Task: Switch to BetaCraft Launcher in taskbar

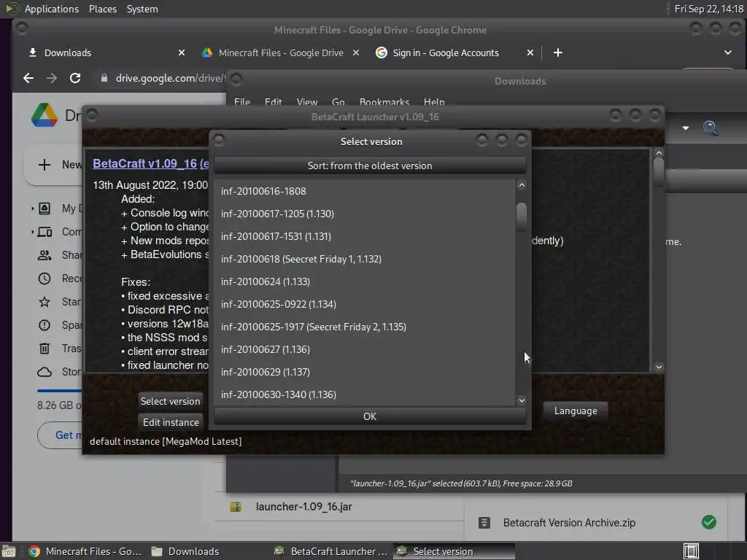Action: click(x=331, y=551)
